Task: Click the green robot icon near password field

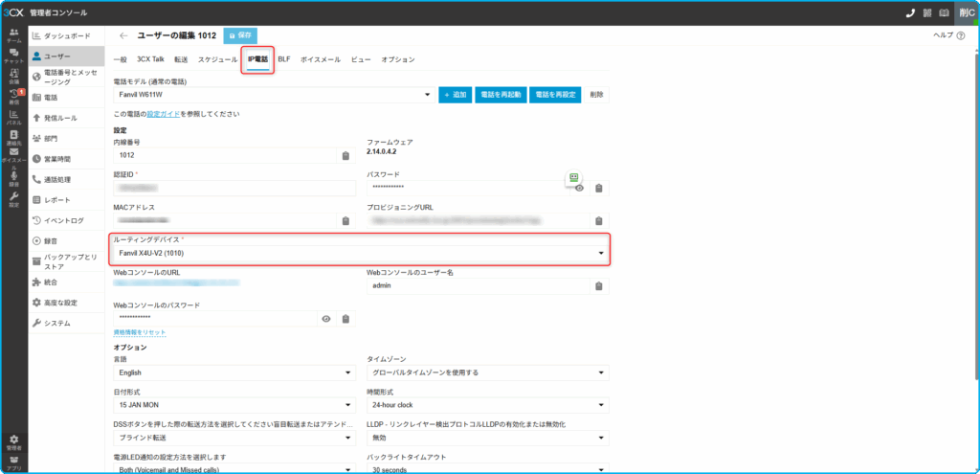Action: point(574,177)
